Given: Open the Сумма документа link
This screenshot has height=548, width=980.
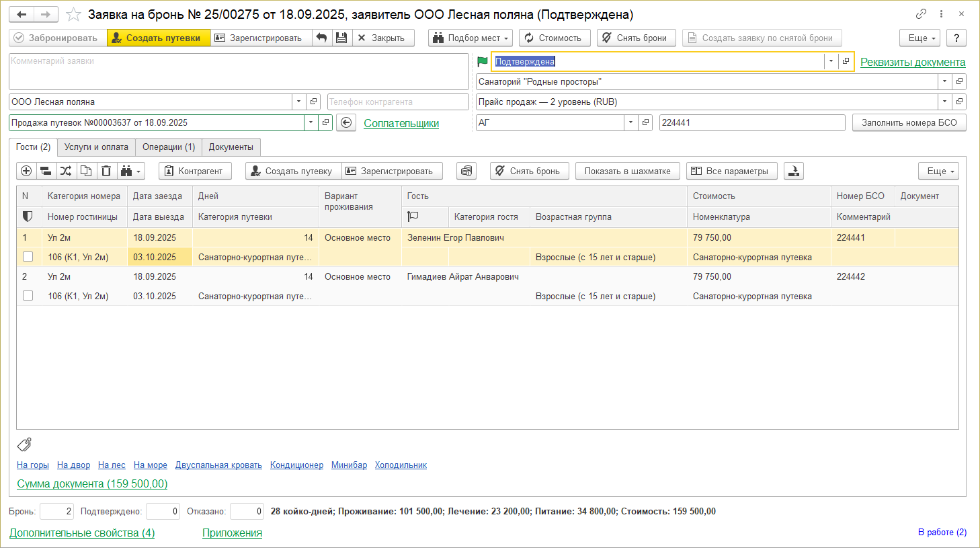Looking at the screenshot, I should click(x=92, y=484).
